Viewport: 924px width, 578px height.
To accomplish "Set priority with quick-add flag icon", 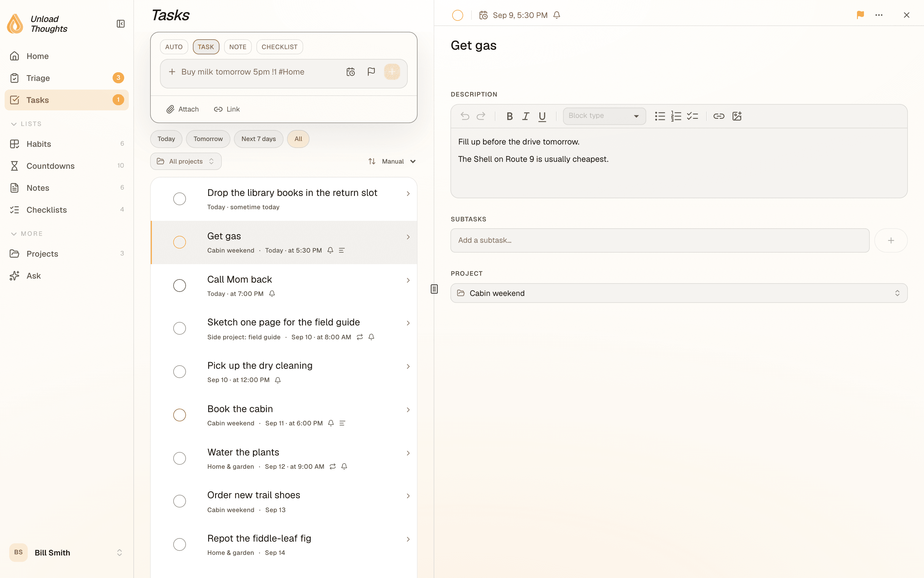I will (x=371, y=72).
